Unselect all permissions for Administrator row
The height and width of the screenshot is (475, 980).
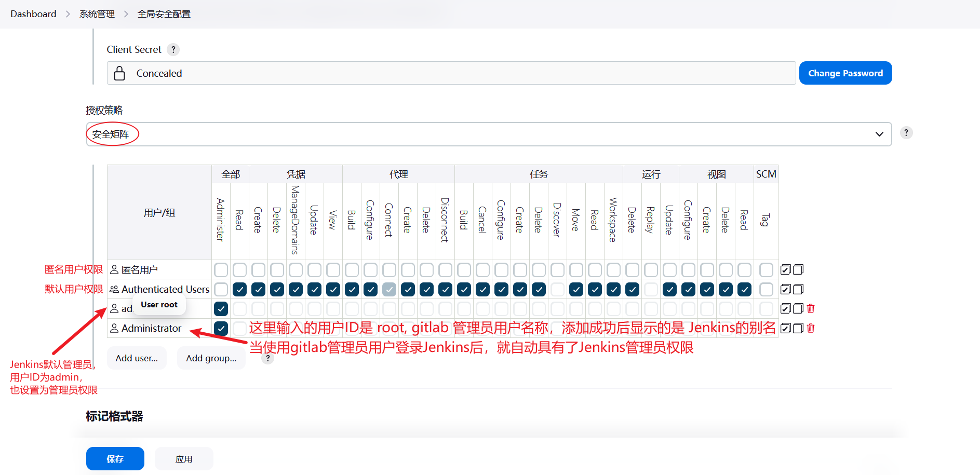coord(798,328)
